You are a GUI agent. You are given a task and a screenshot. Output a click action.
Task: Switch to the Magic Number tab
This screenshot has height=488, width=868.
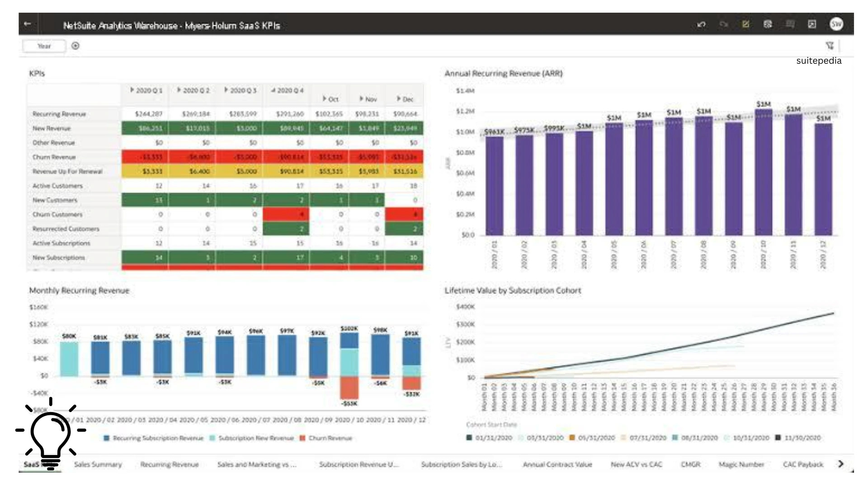pyautogui.click(x=741, y=465)
